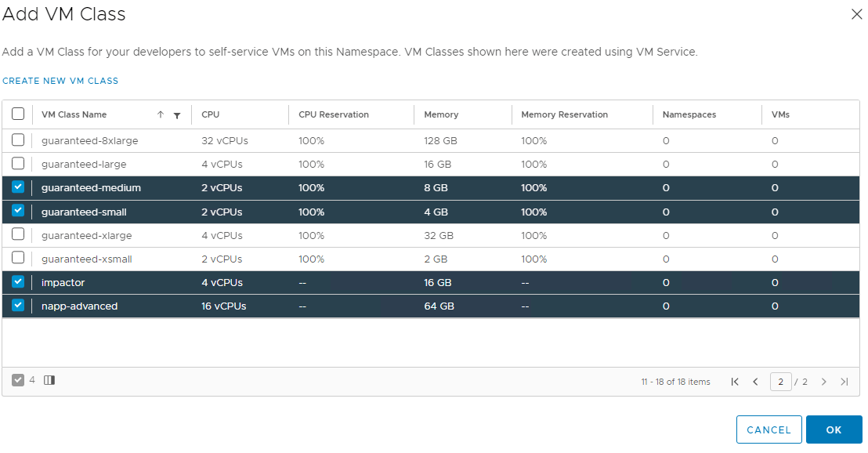The height and width of the screenshot is (453, 868).
Task: Toggle sort arrow on VM Class Name
Action: [161, 114]
